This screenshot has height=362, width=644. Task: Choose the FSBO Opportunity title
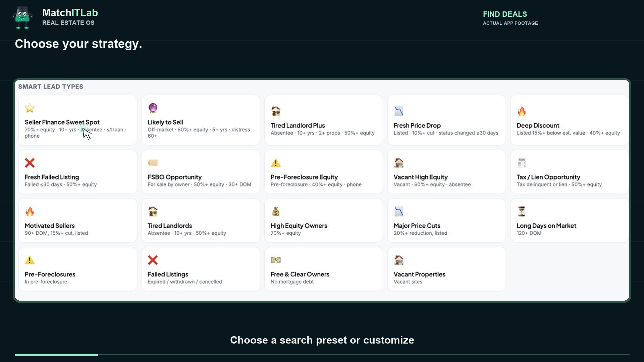click(175, 177)
